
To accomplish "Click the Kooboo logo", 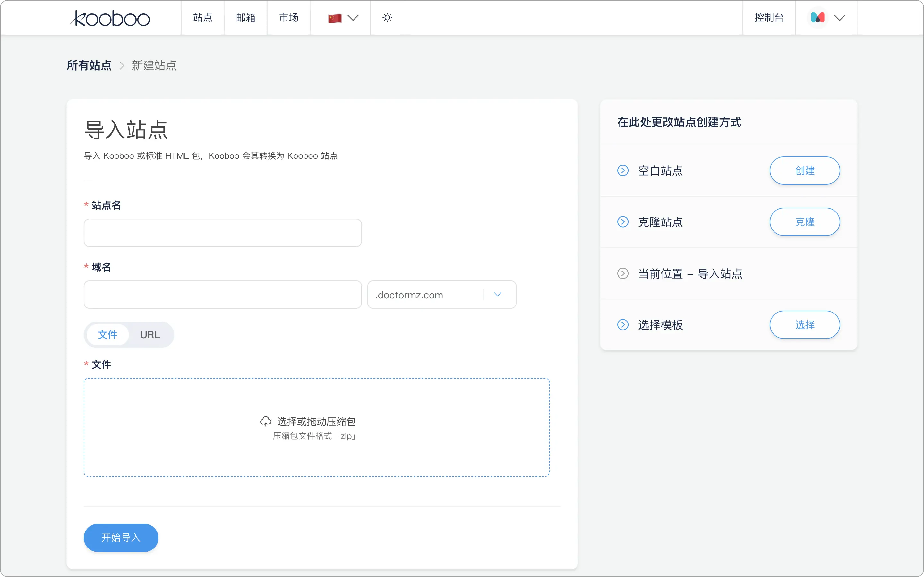I will pyautogui.click(x=110, y=18).
